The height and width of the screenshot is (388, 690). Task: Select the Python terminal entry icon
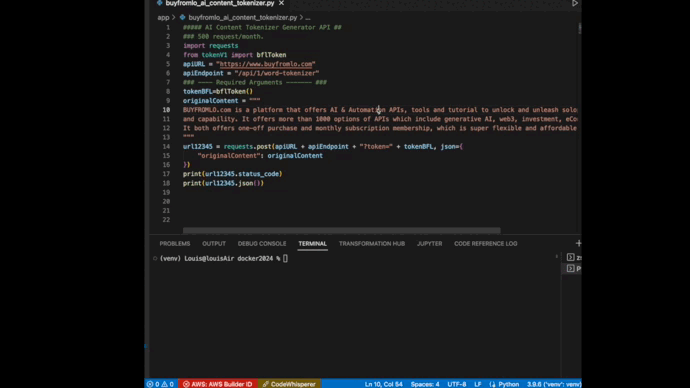click(x=571, y=268)
